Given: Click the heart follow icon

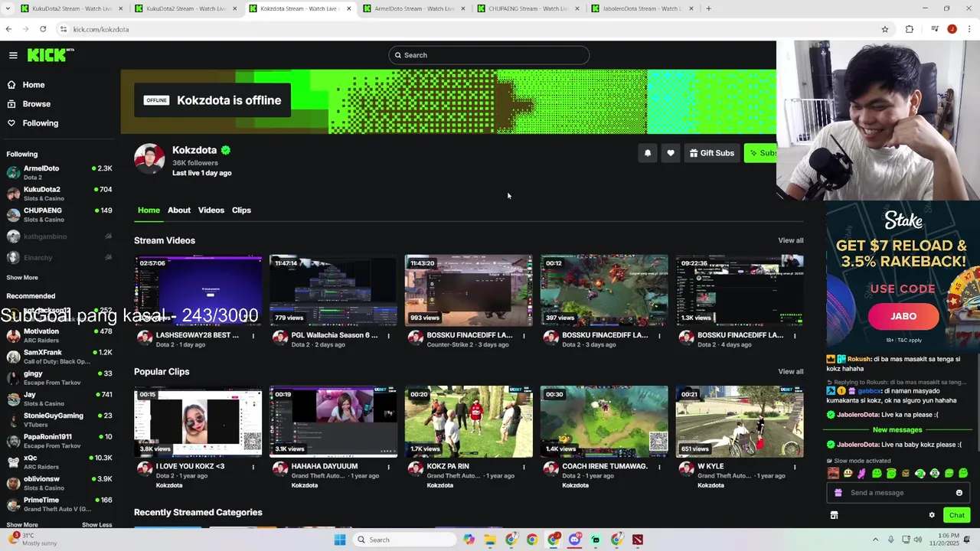Looking at the screenshot, I should tap(671, 153).
